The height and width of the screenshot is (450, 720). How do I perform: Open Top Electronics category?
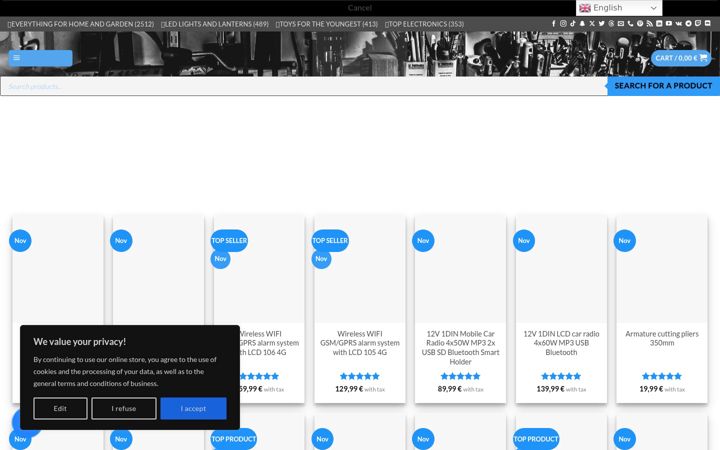click(x=424, y=24)
